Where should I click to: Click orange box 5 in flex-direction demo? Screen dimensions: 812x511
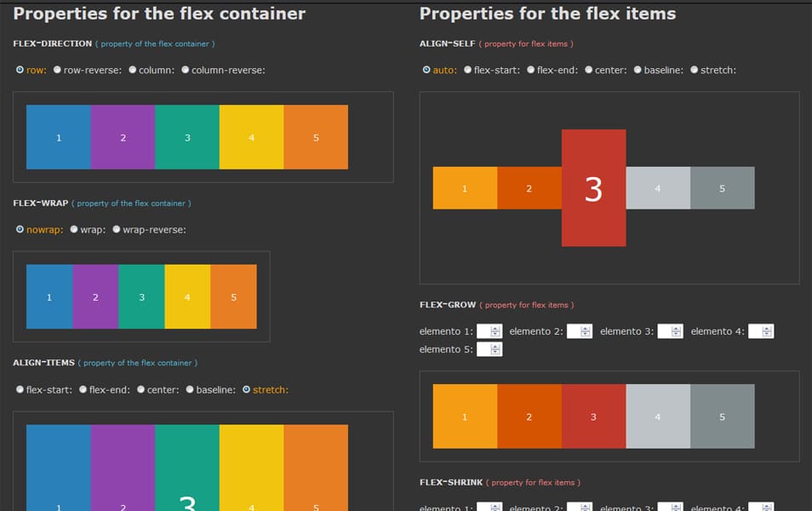tap(316, 137)
